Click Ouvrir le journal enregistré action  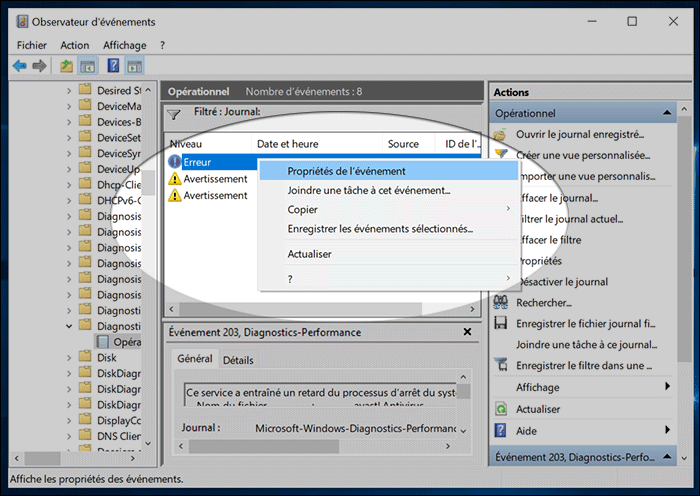[x=580, y=134]
